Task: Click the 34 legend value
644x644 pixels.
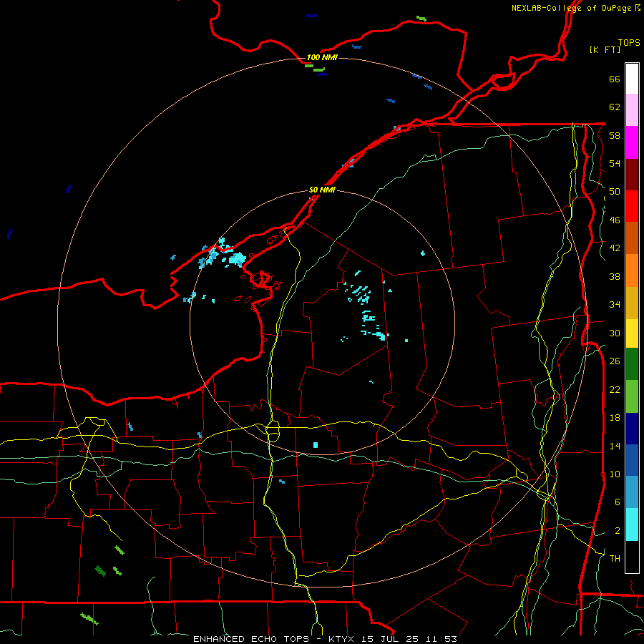Action: (x=615, y=305)
